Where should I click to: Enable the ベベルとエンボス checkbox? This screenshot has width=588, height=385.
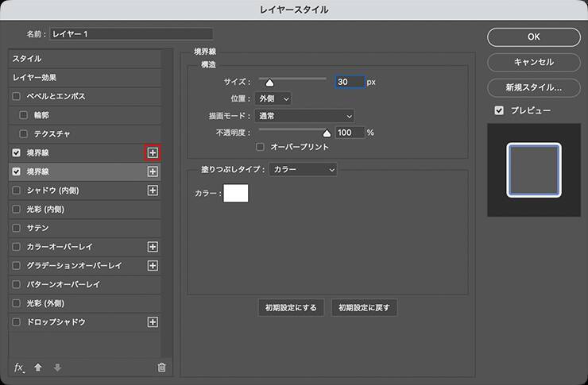pyautogui.click(x=16, y=96)
